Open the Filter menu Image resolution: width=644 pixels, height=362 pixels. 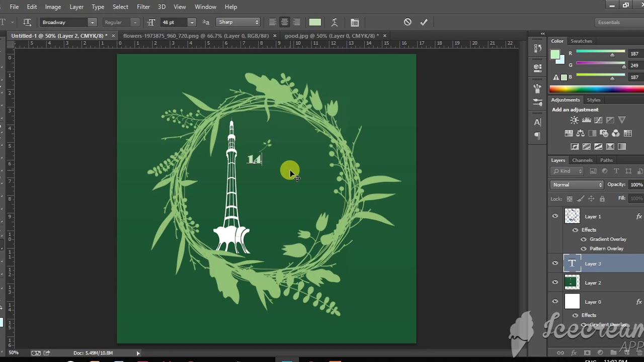click(x=143, y=7)
